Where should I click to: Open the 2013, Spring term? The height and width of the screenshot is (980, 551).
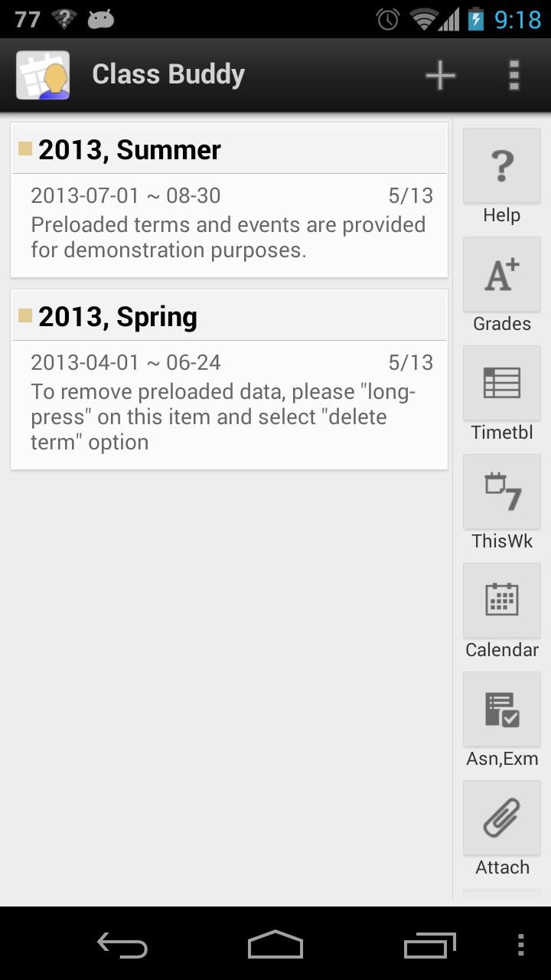point(118,317)
